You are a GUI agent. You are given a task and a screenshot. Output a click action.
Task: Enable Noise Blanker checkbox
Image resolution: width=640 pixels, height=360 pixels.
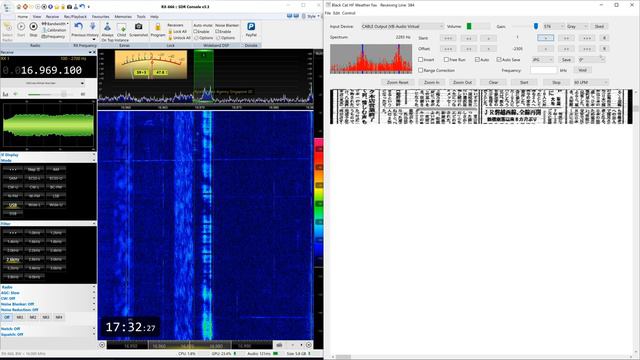point(217,31)
